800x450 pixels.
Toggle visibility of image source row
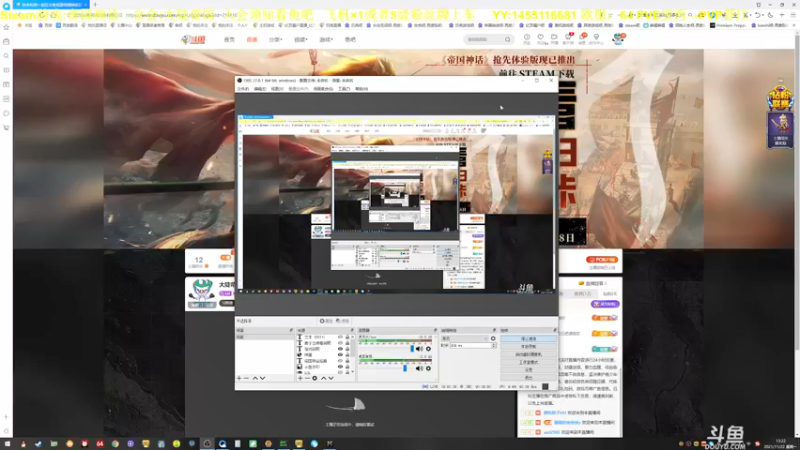point(340,367)
